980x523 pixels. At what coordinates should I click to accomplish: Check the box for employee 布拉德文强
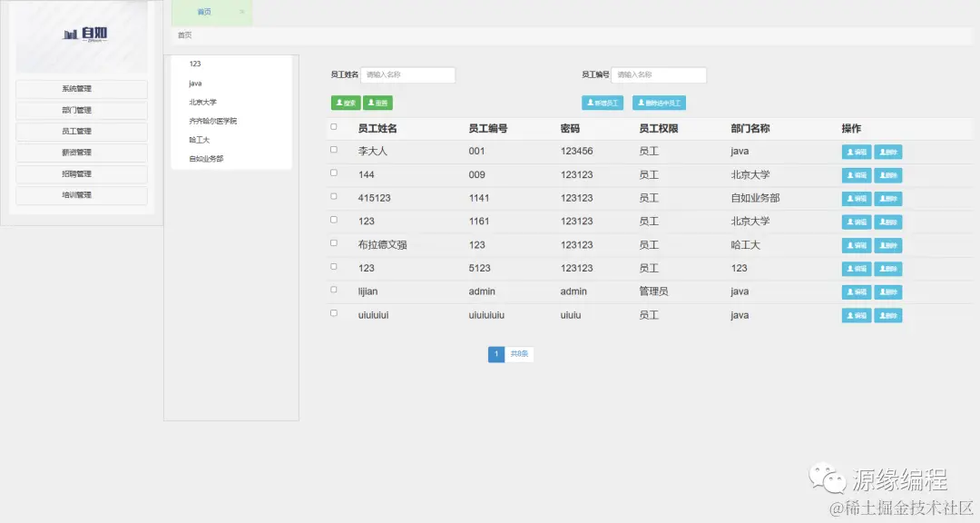pyautogui.click(x=334, y=242)
